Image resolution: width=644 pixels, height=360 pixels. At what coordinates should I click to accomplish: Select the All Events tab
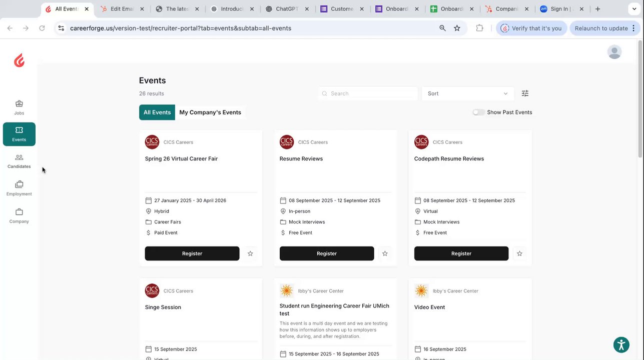157,112
